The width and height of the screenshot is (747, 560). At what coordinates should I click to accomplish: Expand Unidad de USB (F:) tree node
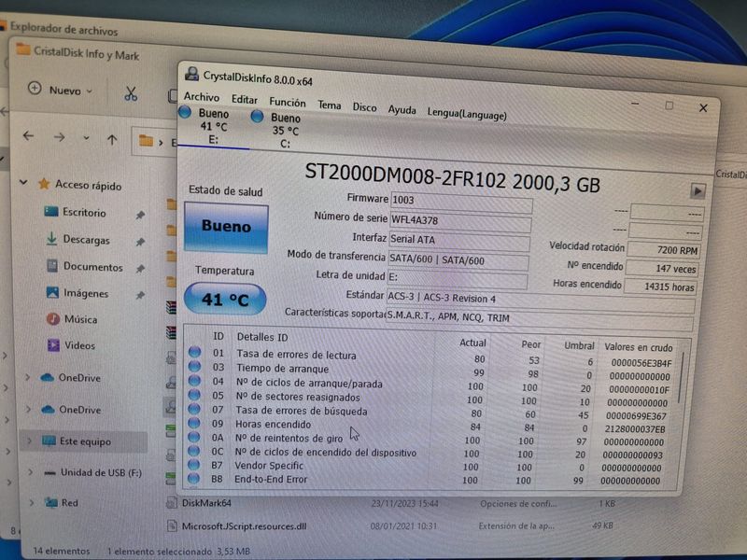pyautogui.click(x=31, y=472)
